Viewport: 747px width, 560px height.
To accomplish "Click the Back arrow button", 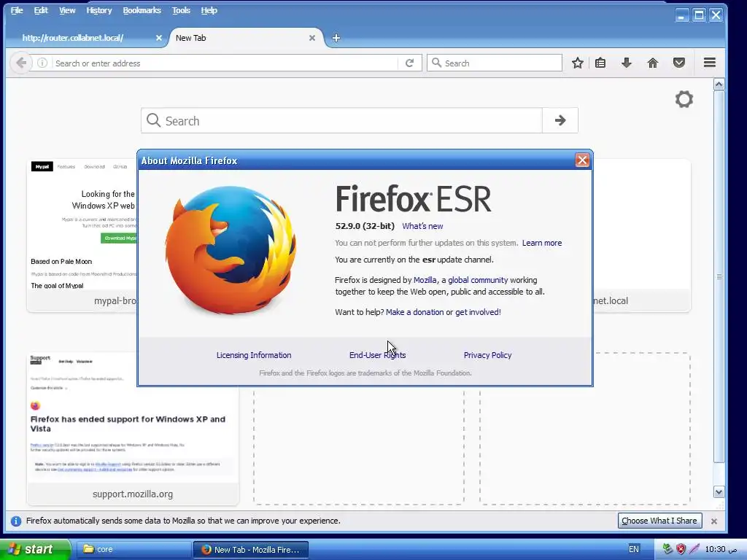I will pos(21,63).
